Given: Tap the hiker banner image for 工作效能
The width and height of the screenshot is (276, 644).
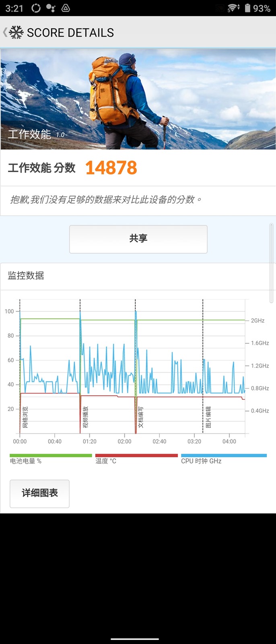Looking at the screenshot, I should click(x=138, y=99).
